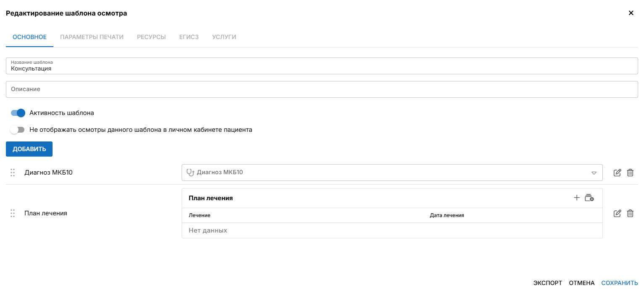The height and width of the screenshot is (293, 644).
Task: Click drag handle of Диагноз МКБ10 row
Action: coord(13,173)
